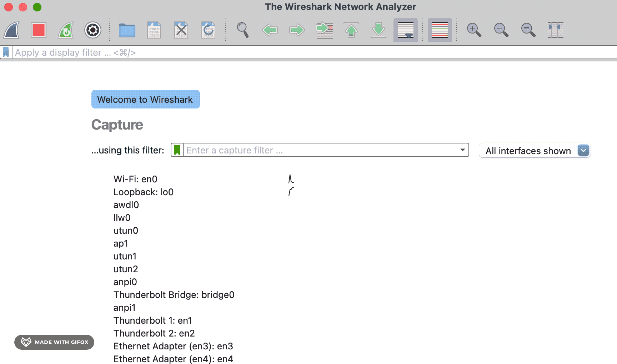Expand the capture filter history dropdown arrow

(x=463, y=150)
